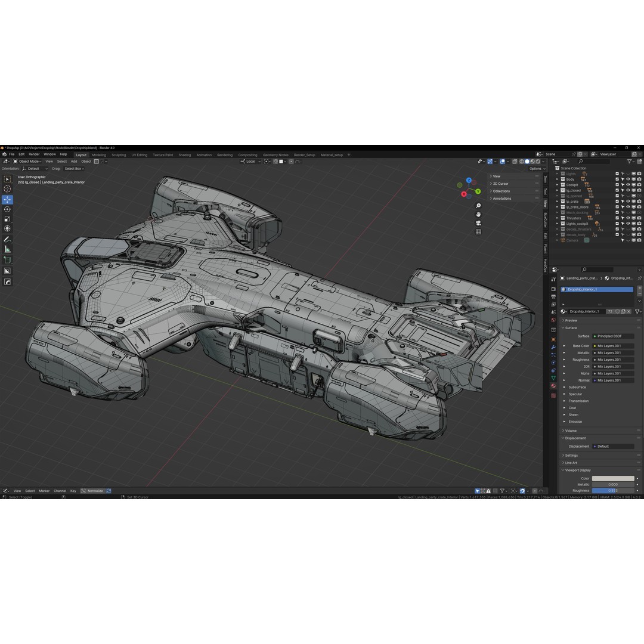Select the 3D Cursor tool

7,189
